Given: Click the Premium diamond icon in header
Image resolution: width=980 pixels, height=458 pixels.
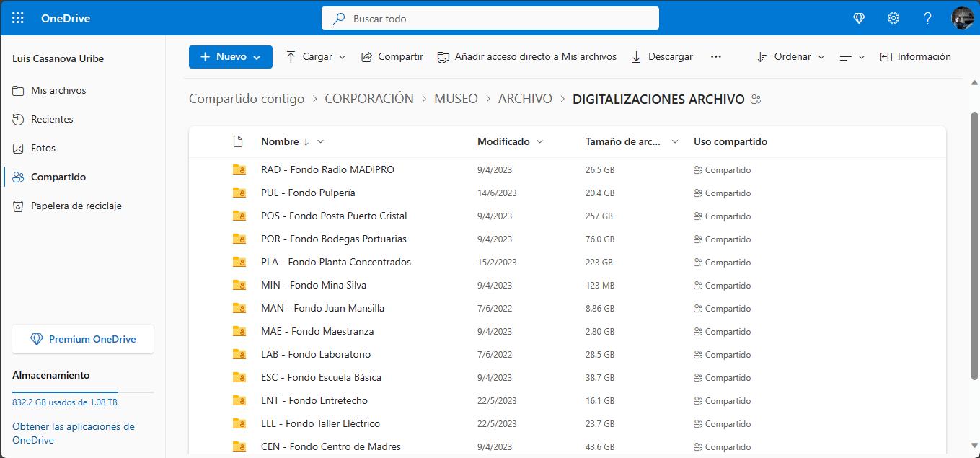Looking at the screenshot, I should [859, 18].
